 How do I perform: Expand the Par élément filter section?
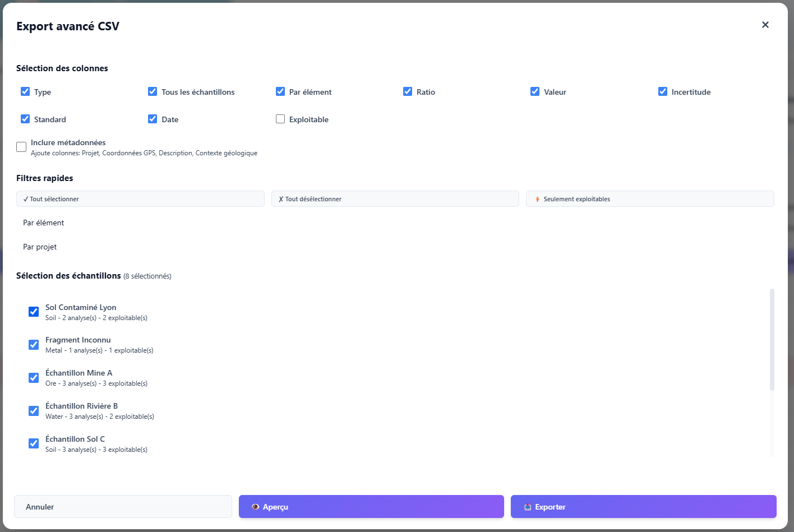pos(43,223)
